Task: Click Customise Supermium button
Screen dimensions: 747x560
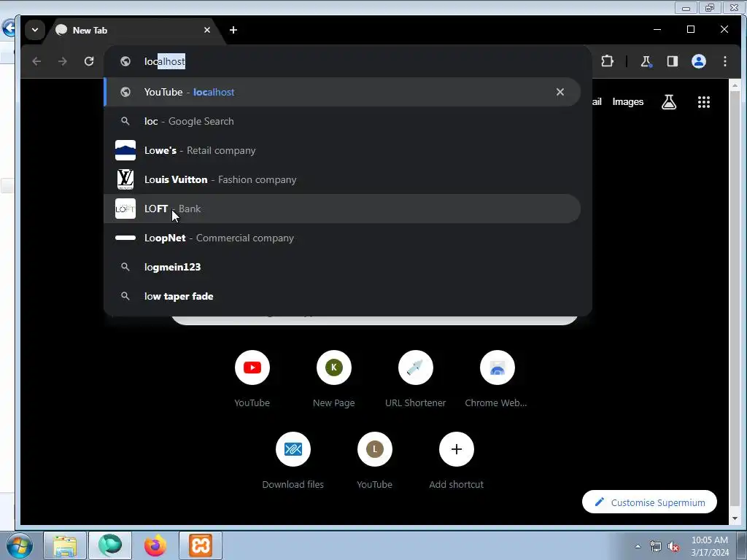Action: point(649,502)
